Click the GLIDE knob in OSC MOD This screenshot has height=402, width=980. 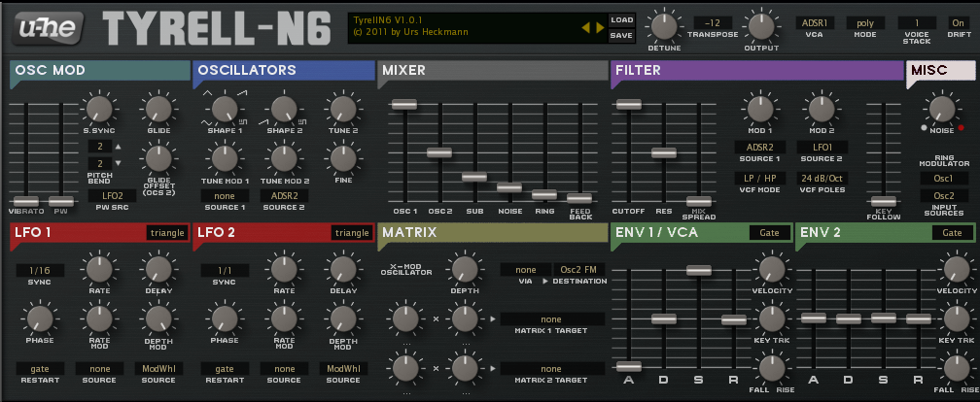pyautogui.click(x=158, y=109)
